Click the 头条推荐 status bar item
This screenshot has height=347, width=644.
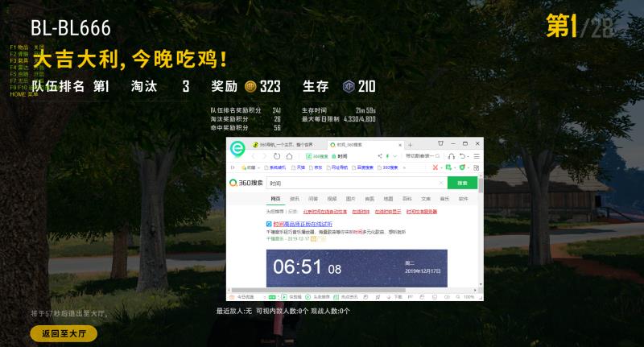pos(318,296)
